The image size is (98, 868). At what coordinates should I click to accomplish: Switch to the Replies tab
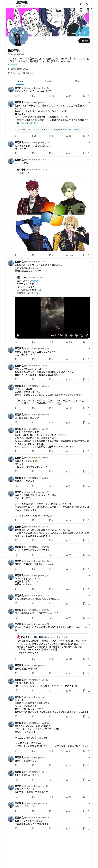tap(49, 81)
